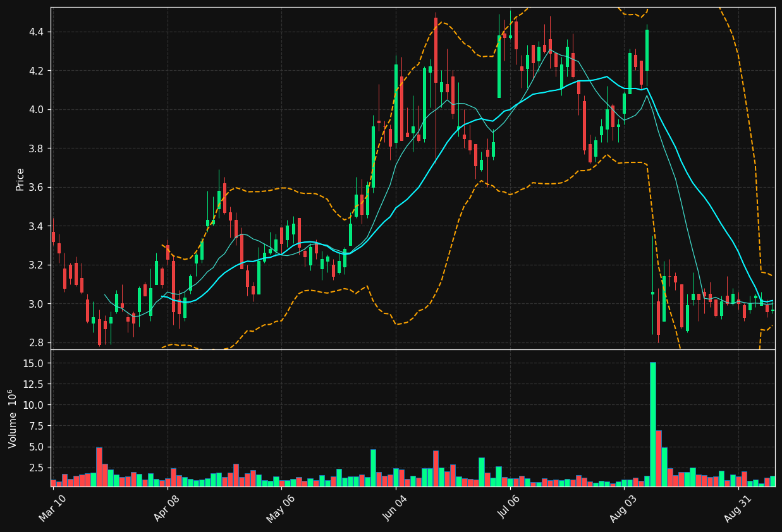Select the 4.4 price axis tick label
This screenshot has height=532, width=782.
pos(38,32)
